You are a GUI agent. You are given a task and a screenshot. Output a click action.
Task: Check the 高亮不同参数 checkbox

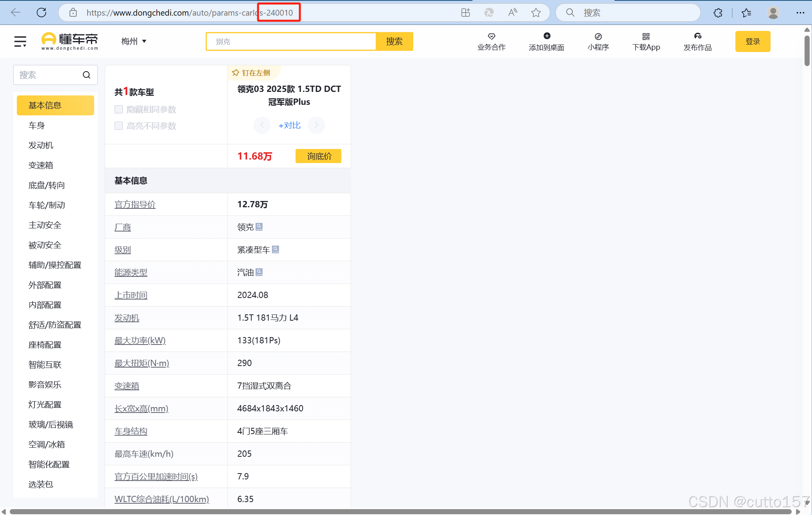(119, 126)
